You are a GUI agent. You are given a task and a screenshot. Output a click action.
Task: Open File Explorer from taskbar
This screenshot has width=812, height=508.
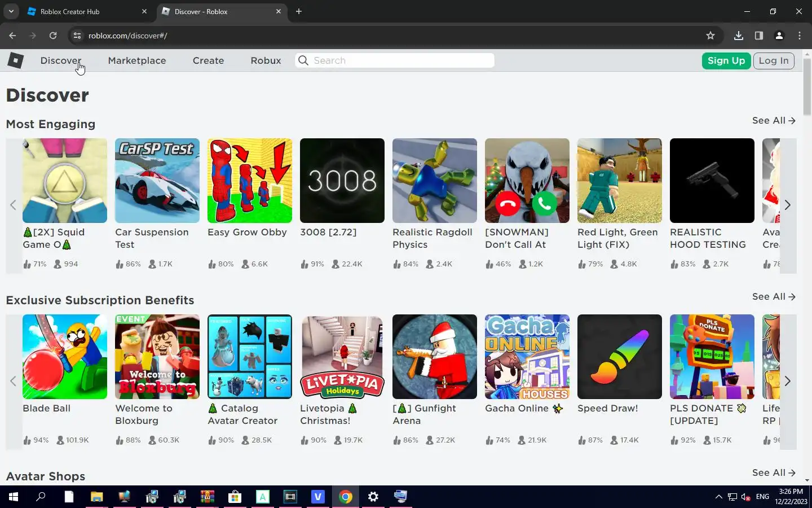click(96, 497)
